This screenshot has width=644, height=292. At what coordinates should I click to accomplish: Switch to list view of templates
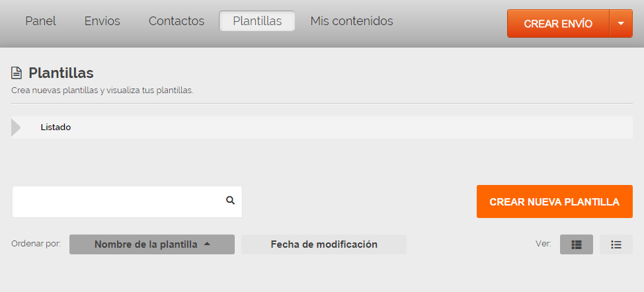(616, 244)
